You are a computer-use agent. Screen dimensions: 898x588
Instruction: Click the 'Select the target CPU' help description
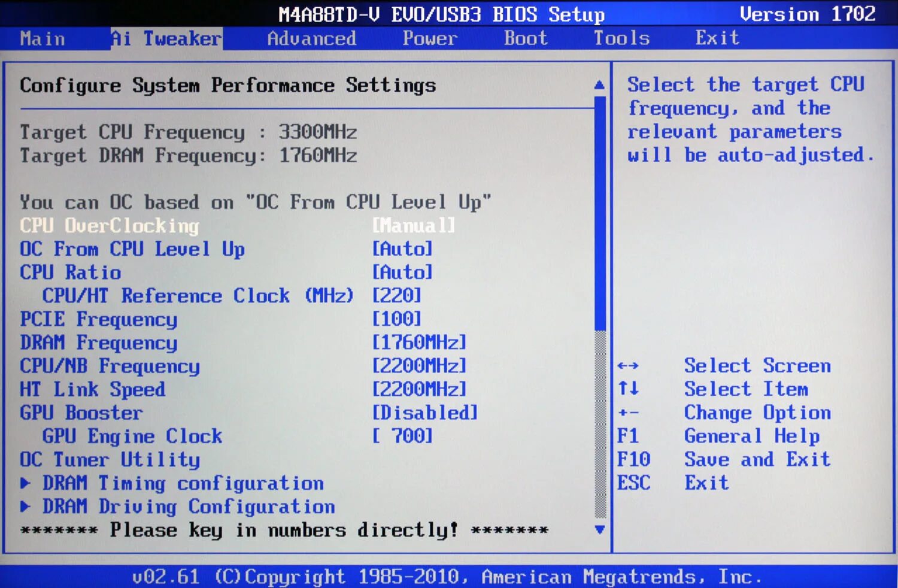click(x=751, y=120)
